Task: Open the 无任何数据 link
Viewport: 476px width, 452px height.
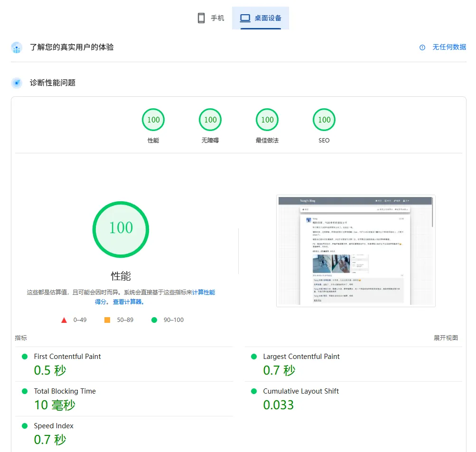Action: [449, 47]
